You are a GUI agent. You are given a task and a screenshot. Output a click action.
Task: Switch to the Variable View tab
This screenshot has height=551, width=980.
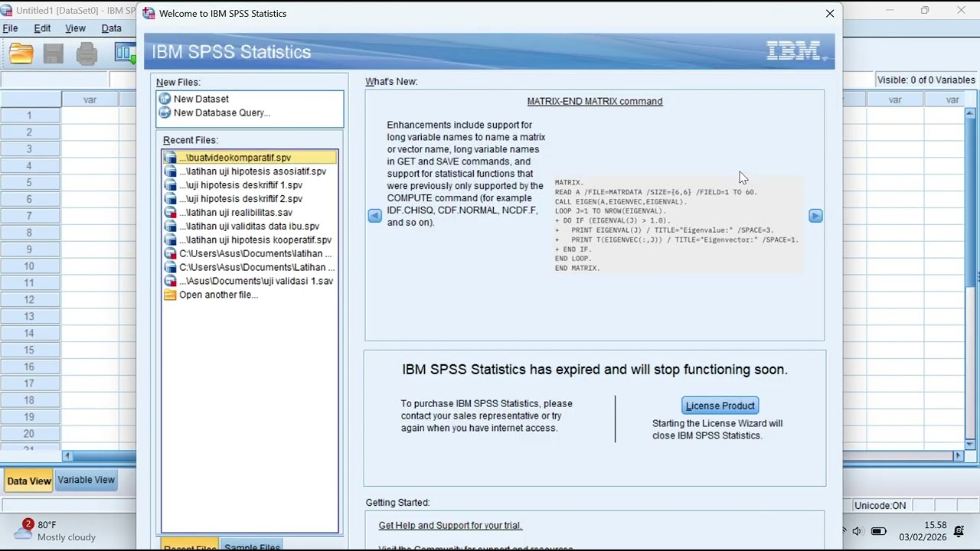pos(86,480)
